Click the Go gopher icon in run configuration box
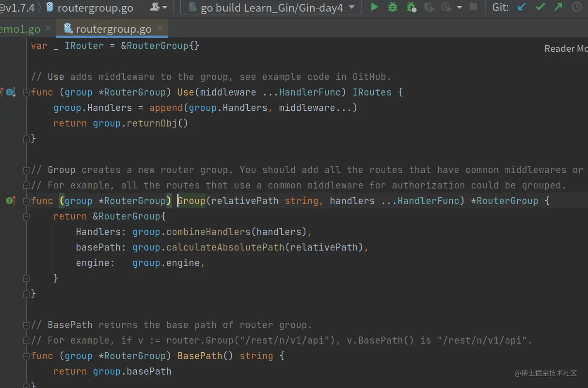 point(192,7)
